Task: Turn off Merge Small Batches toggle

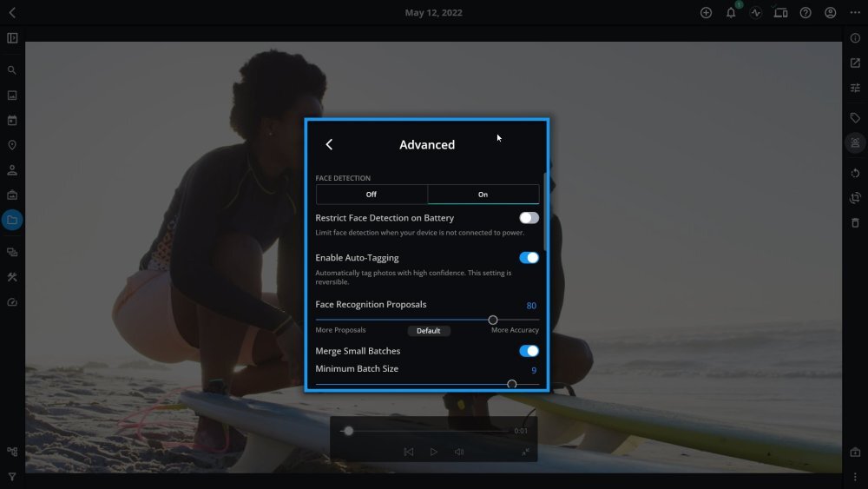Action: coord(529,351)
